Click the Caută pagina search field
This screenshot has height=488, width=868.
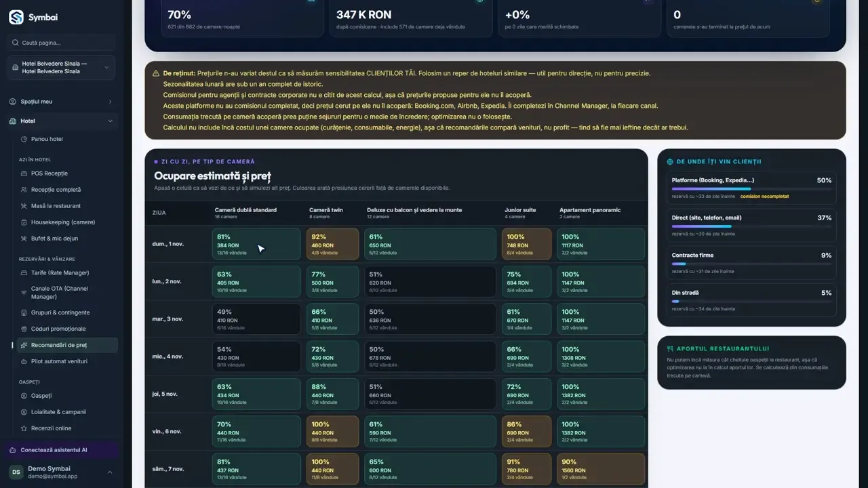coord(61,43)
